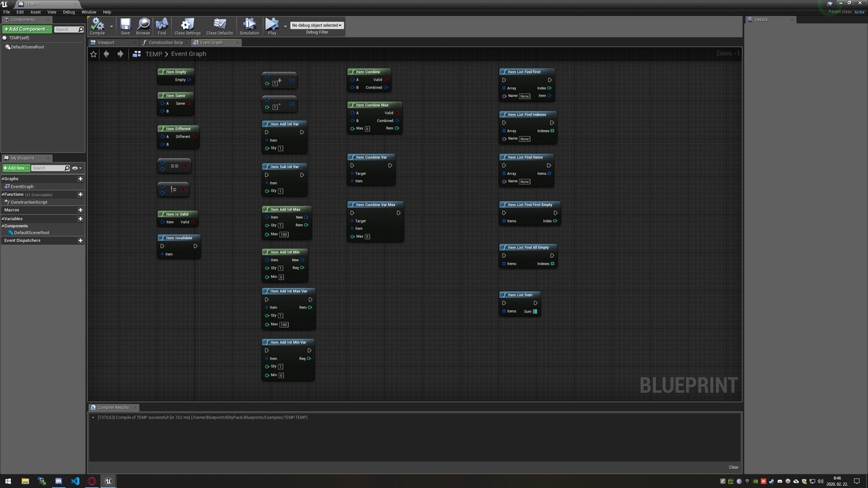Select the Compiler Results tab
The height and width of the screenshot is (488, 868).
[113, 407]
